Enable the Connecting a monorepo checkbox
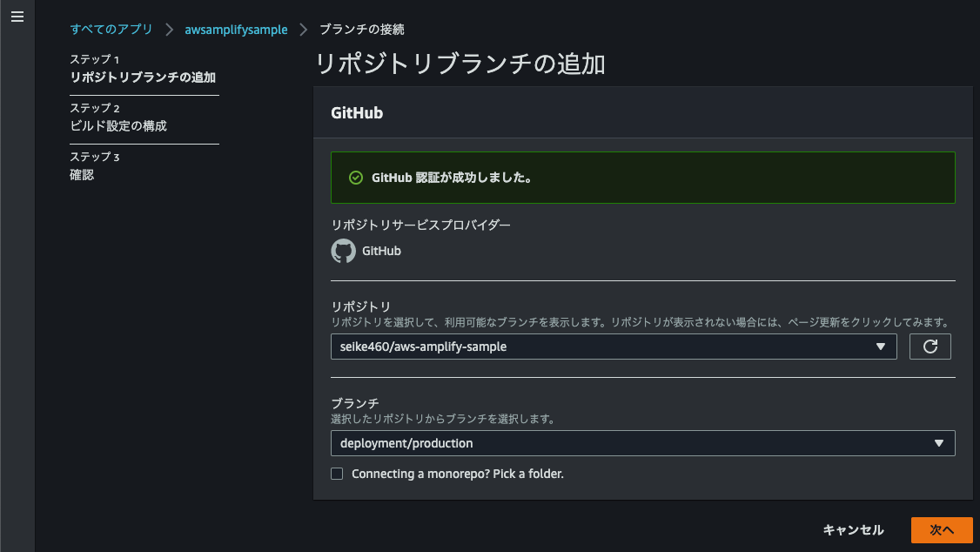Image resolution: width=980 pixels, height=552 pixels. tap(337, 474)
